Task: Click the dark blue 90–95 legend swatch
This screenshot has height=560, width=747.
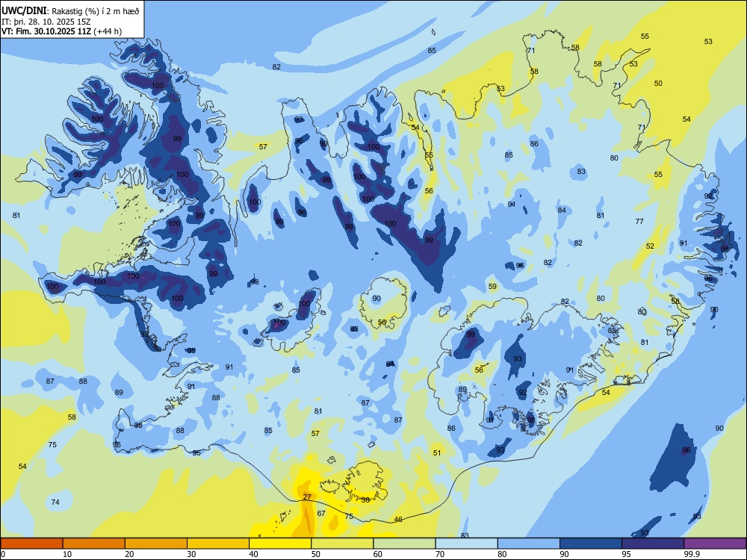Action: point(591,544)
